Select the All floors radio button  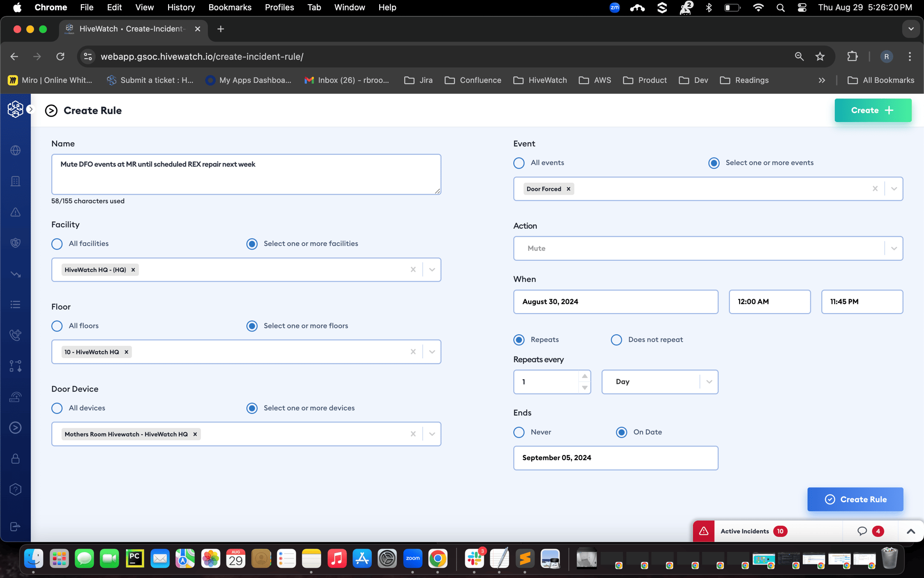click(x=57, y=326)
